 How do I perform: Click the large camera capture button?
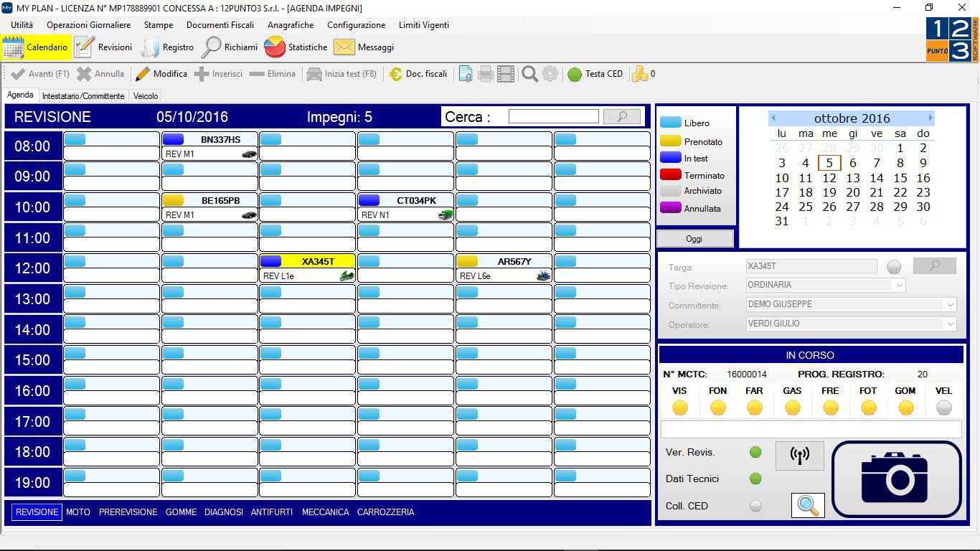[897, 479]
